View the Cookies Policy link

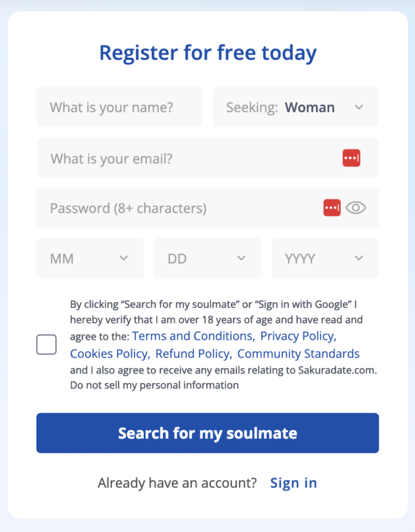[x=110, y=354]
